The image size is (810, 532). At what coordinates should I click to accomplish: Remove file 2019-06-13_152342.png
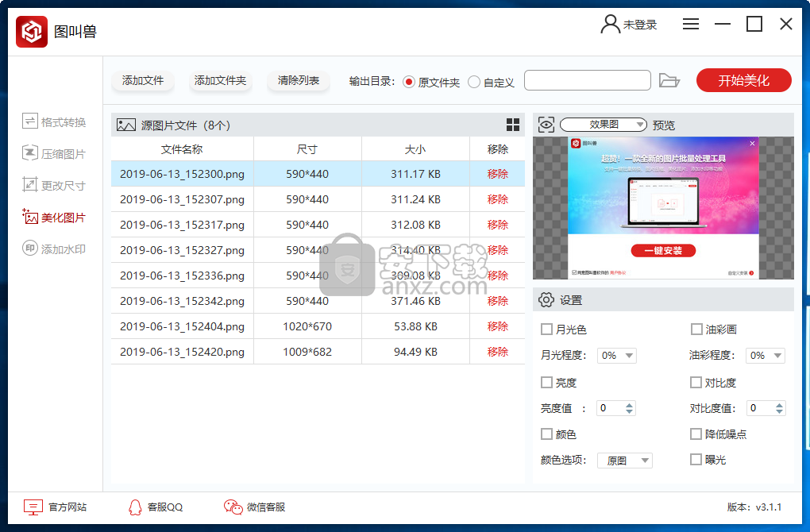pos(497,301)
